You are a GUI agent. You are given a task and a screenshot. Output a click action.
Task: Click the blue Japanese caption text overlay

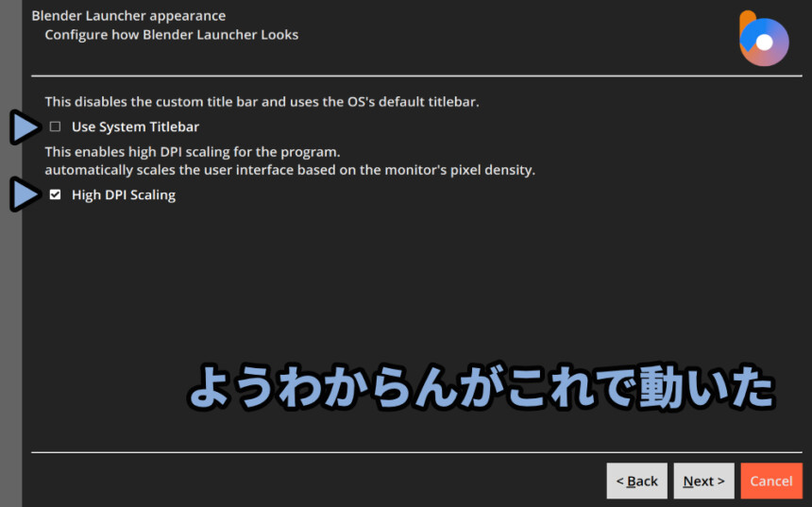(482, 387)
